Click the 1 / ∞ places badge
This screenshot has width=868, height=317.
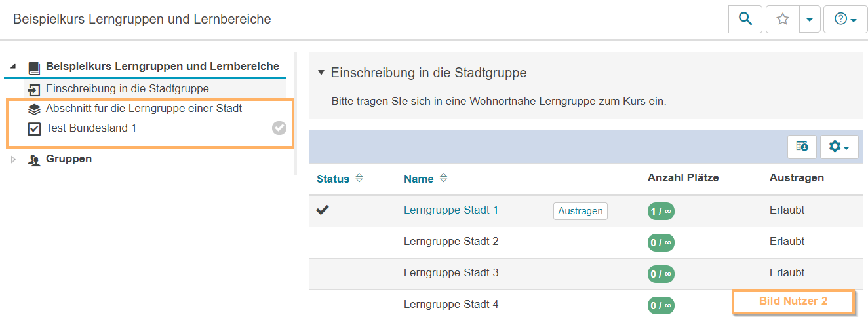click(x=660, y=211)
